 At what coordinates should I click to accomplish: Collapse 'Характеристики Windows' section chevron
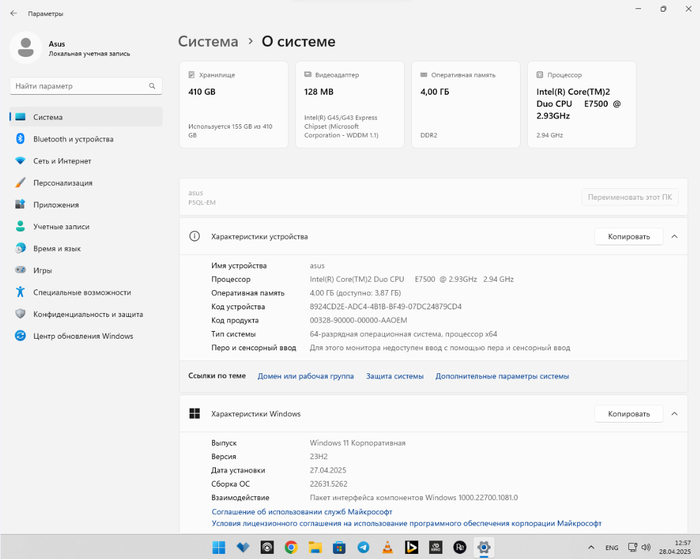[675, 414]
